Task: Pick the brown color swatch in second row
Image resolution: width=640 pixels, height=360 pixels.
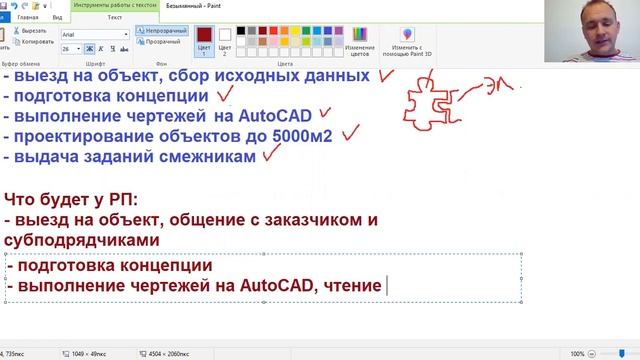Action: 262,41
